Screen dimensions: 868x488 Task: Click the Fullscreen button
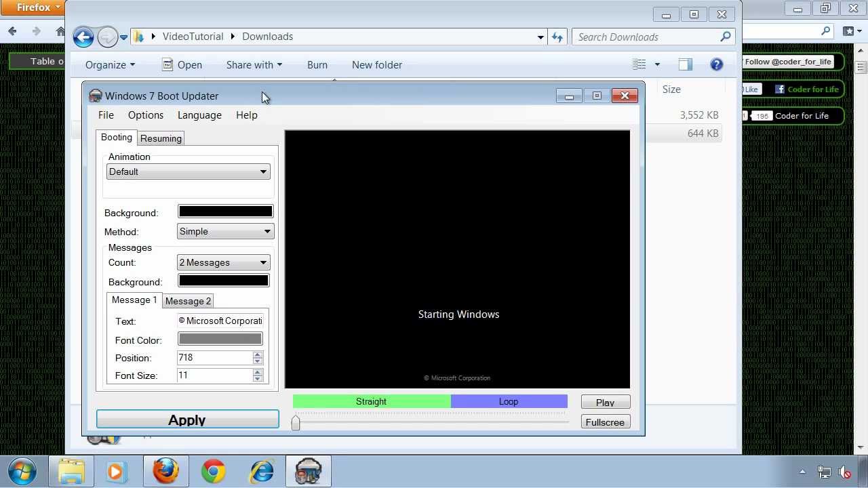pyautogui.click(x=606, y=422)
